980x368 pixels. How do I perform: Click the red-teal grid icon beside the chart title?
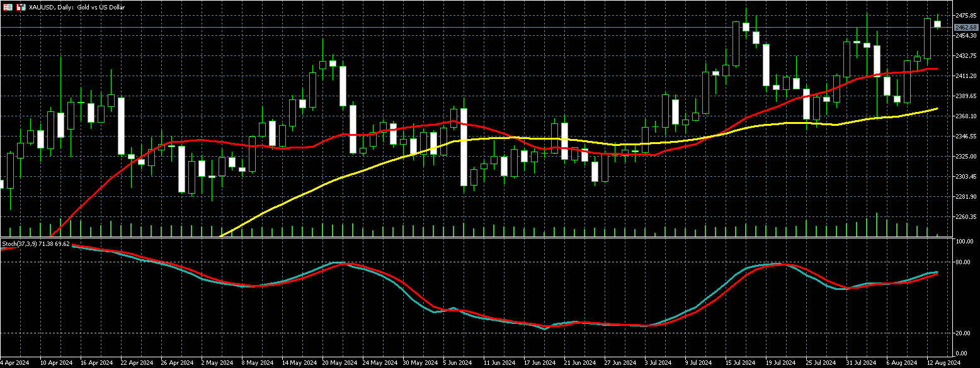pyautogui.click(x=7, y=7)
